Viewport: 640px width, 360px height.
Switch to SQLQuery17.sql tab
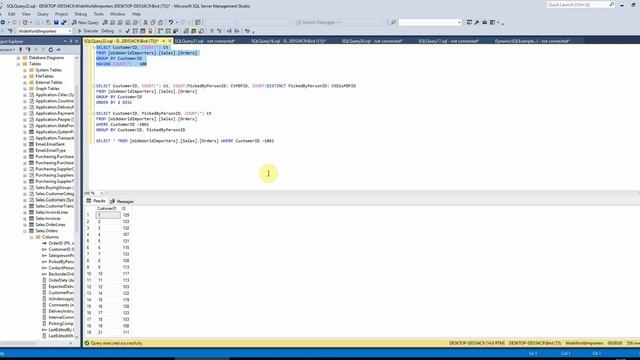[x=448, y=41]
